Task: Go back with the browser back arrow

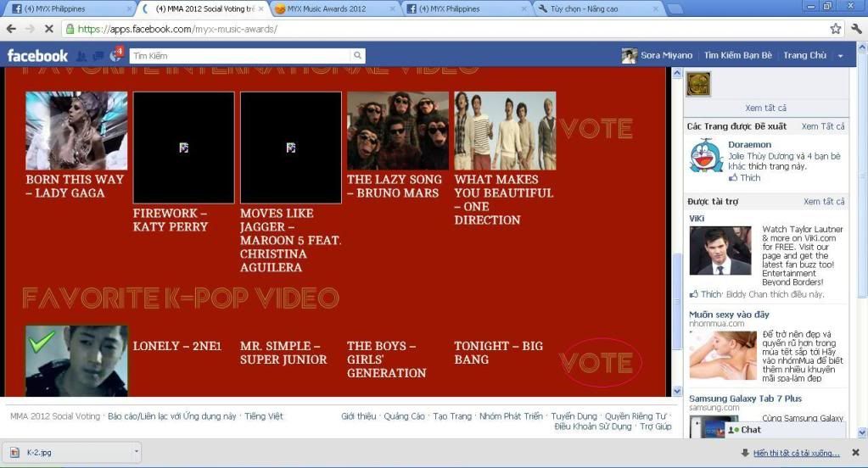Action: pos(11,29)
